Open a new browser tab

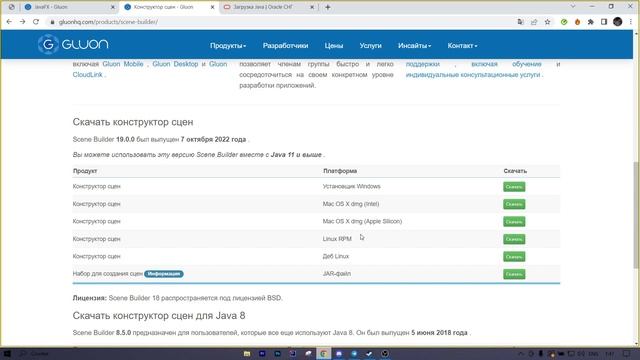point(327,7)
